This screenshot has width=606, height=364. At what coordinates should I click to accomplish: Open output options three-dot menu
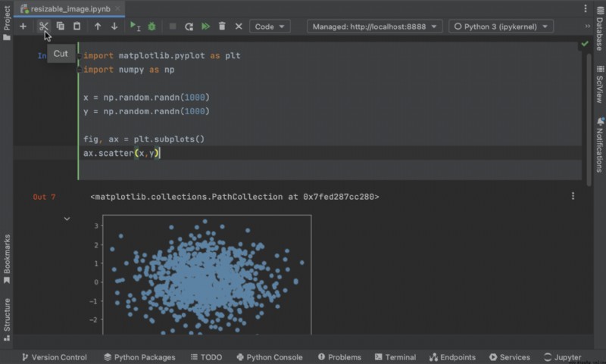(573, 196)
